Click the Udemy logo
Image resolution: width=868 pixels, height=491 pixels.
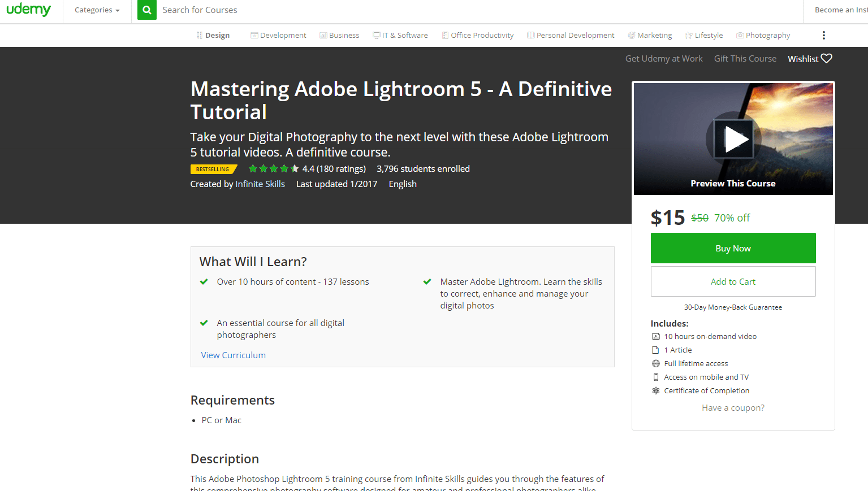coord(28,10)
